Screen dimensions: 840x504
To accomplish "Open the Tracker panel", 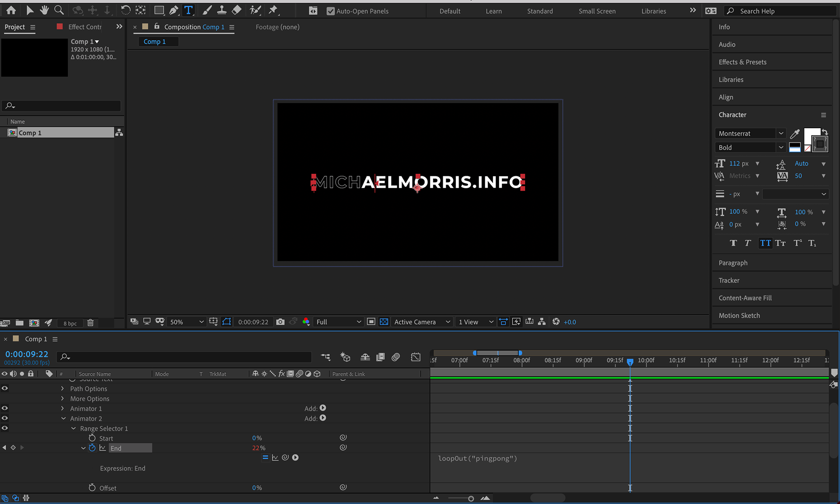I will 729,280.
